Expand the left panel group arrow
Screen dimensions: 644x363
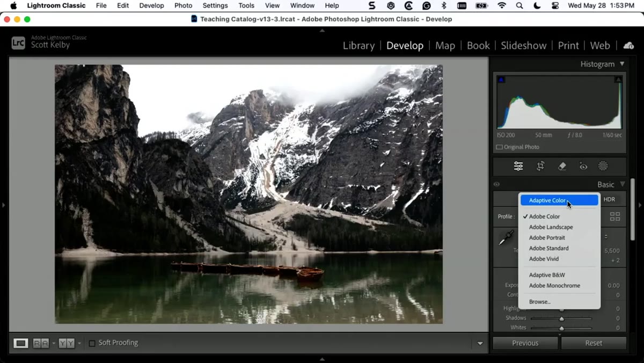click(4, 205)
